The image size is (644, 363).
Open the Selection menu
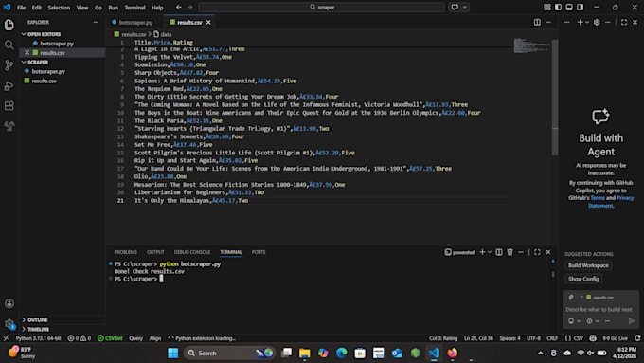click(59, 8)
